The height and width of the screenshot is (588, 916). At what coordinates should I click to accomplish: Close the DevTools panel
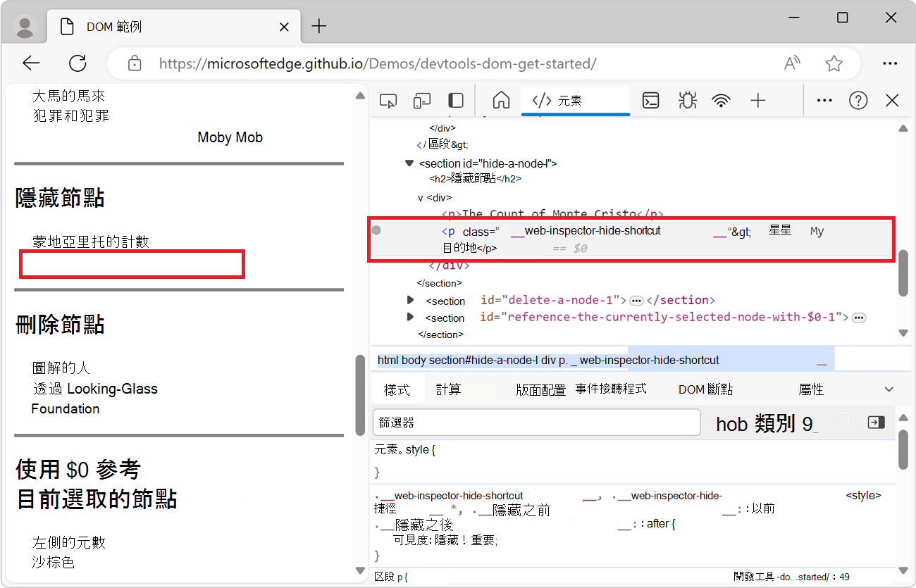(892, 101)
